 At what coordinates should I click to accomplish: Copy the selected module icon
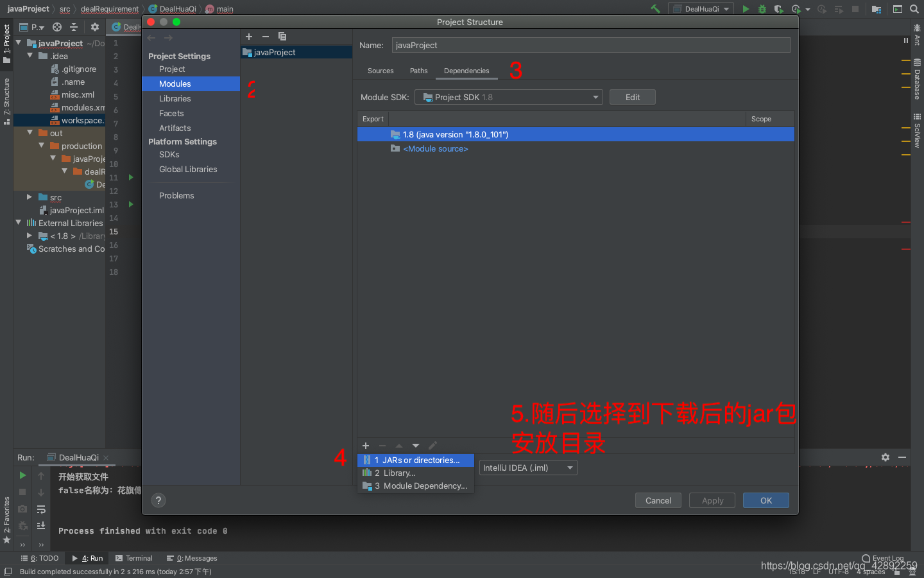(282, 37)
